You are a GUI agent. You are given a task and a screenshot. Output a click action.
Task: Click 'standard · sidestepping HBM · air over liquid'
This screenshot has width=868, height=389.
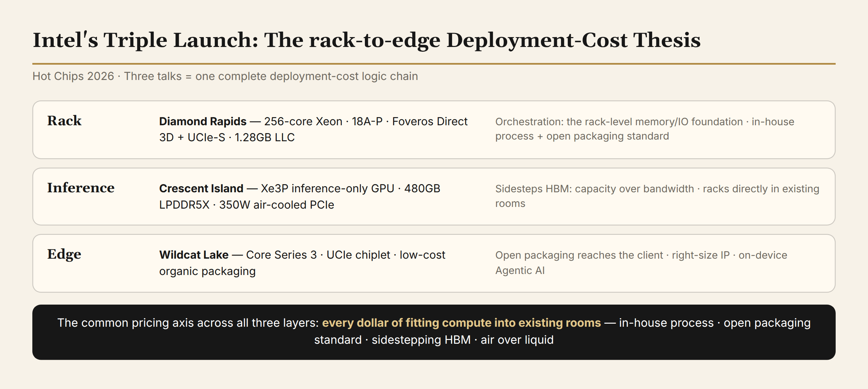coord(434,339)
